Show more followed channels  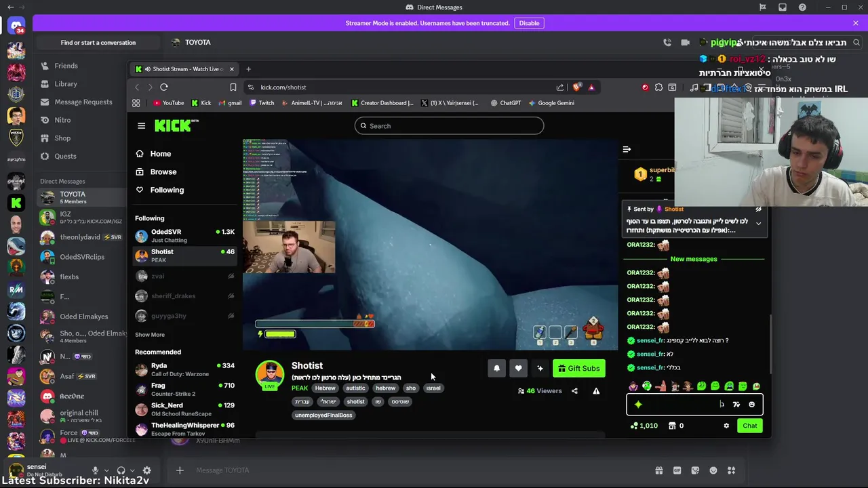(150, 335)
